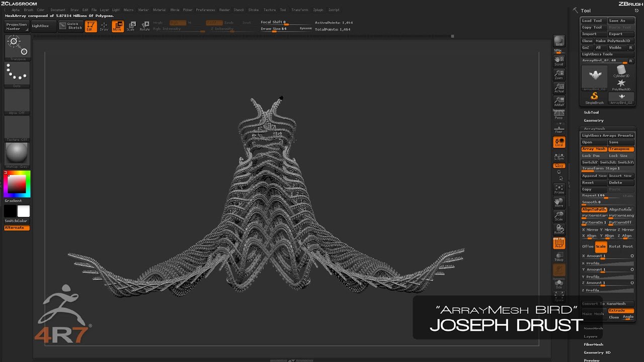Toggle L.Sym option
Image resolution: width=644 pixels, height=362 pixels.
click(559, 156)
